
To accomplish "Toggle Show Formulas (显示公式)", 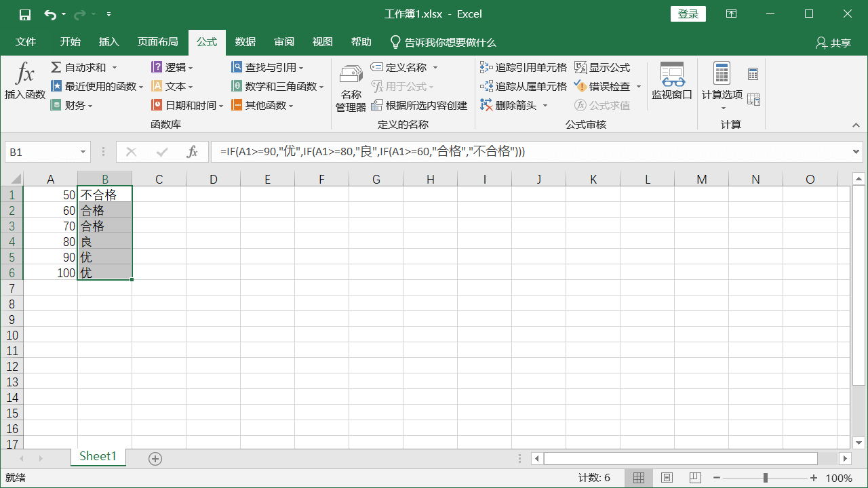I will pos(602,68).
